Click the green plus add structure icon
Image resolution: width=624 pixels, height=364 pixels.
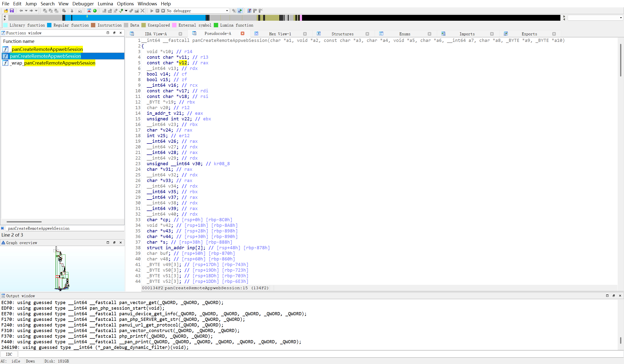pyautogui.click(x=121, y=11)
